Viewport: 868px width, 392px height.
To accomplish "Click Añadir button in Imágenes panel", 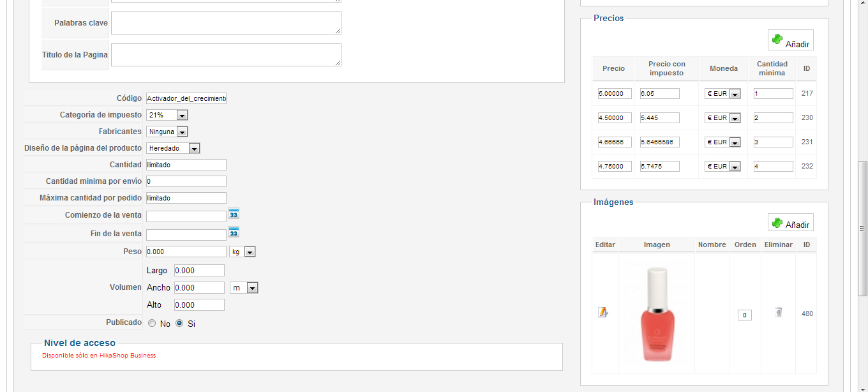I will [790, 224].
